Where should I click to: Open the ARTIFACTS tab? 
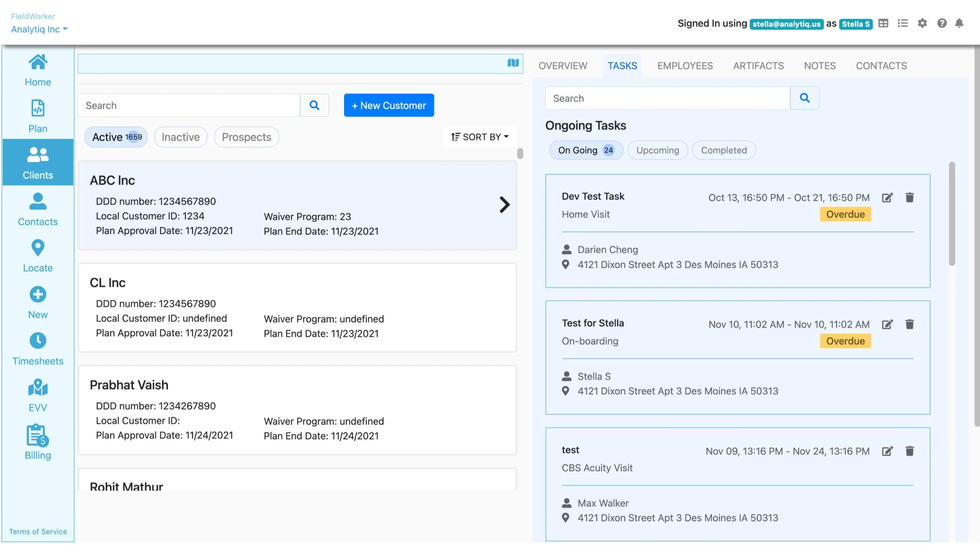click(x=758, y=66)
